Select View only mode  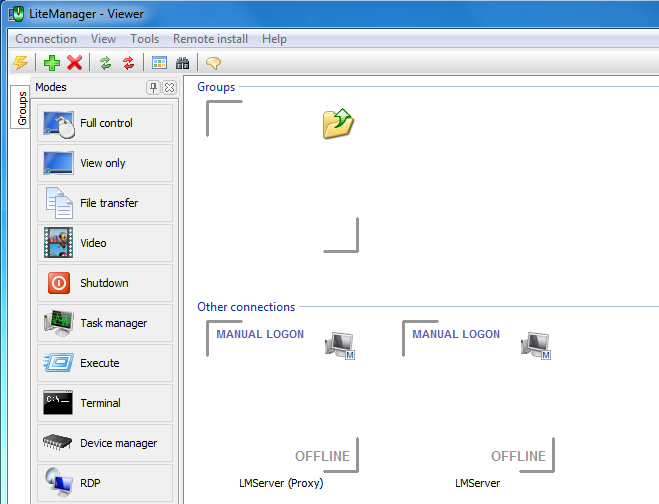tap(105, 163)
